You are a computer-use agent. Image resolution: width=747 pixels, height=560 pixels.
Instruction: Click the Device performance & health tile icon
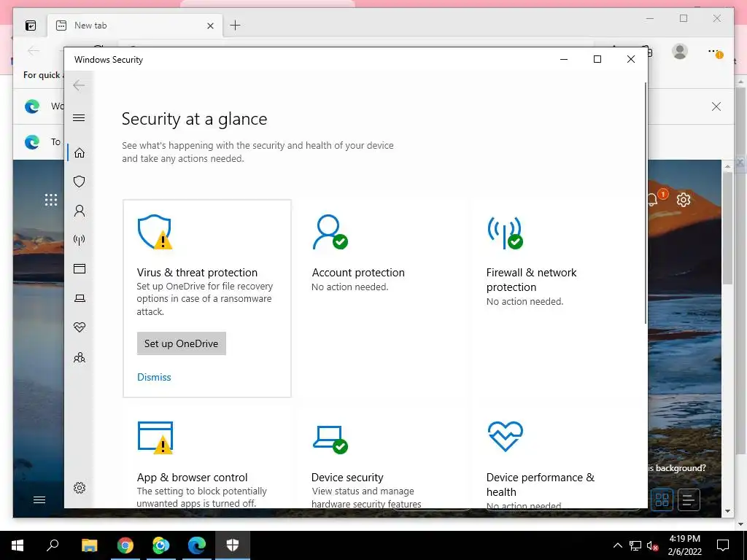point(506,436)
